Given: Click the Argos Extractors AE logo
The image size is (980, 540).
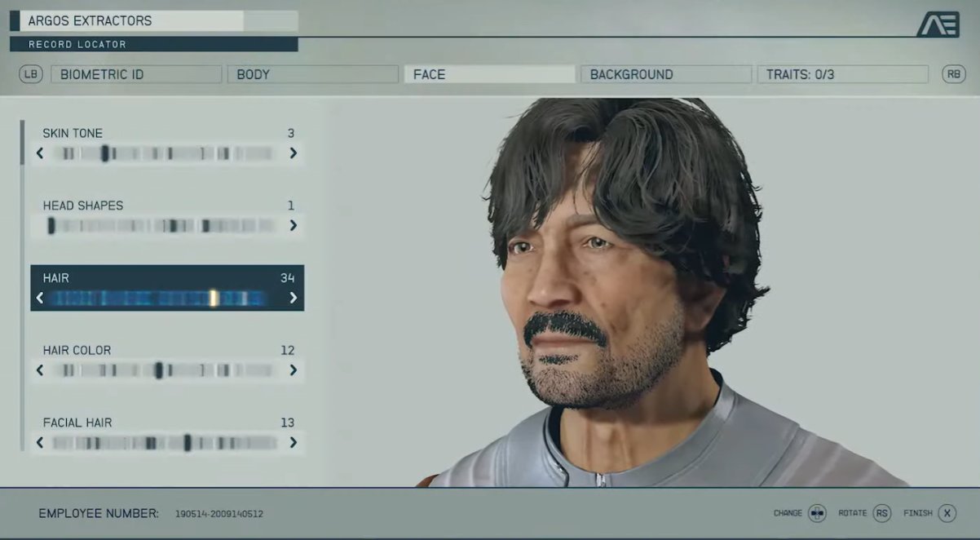Looking at the screenshot, I should [938, 24].
